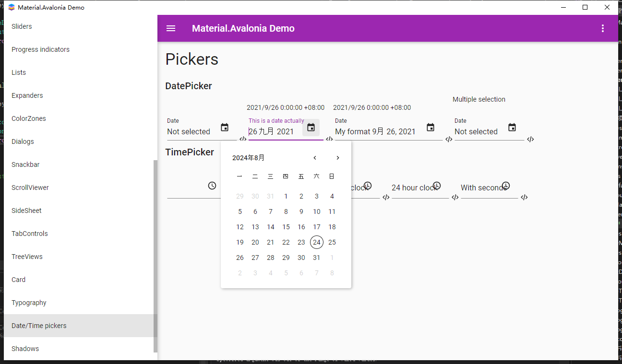
Task: Select August 24 in the calendar
Action: [x=317, y=242]
